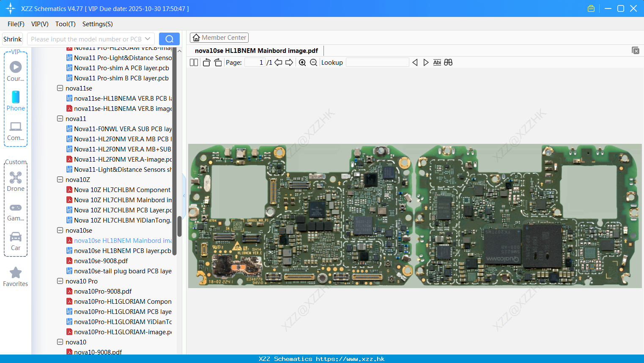The width and height of the screenshot is (644, 363).
Task: Click the XZZ app logo
Action: pos(10,8)
